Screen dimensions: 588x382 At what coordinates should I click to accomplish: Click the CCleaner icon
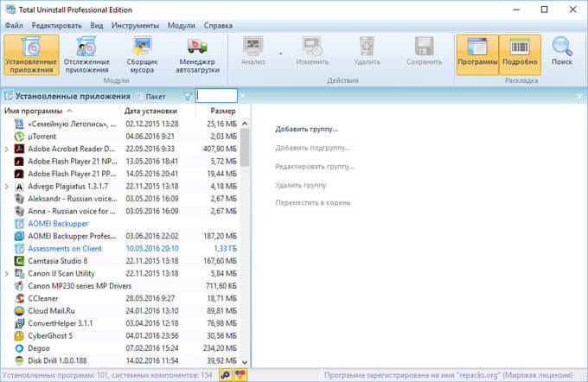coord(19,298)
